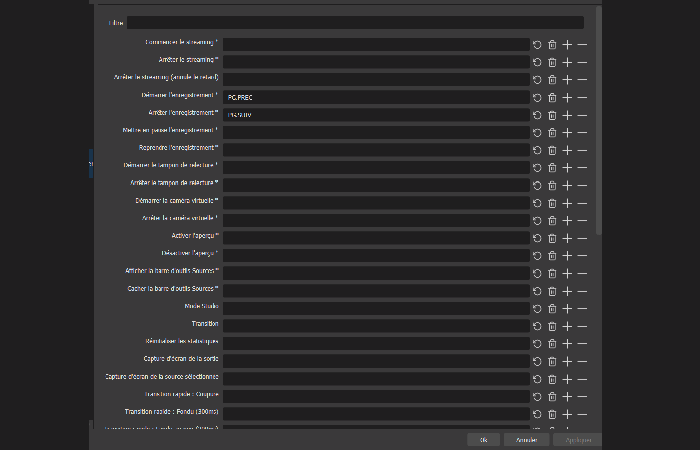The height and width of the screenshot is (450, 700).
Task: Reset hotkey for Démarrer le tampon de relecture
Action: point(537,168)
